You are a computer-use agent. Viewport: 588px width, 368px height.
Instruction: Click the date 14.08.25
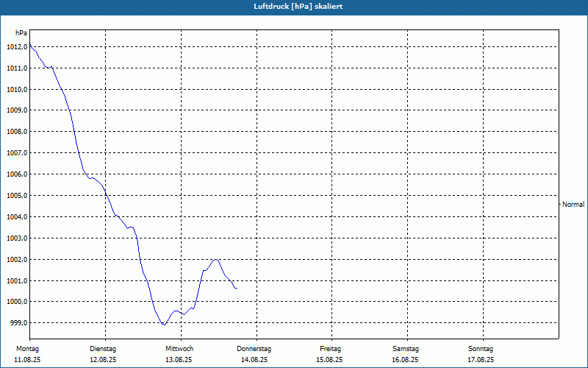(x=254, y=360)
